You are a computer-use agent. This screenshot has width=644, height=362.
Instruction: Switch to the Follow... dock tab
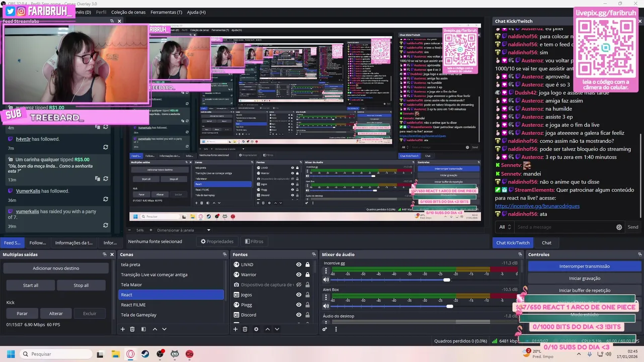tap(38, 242)
